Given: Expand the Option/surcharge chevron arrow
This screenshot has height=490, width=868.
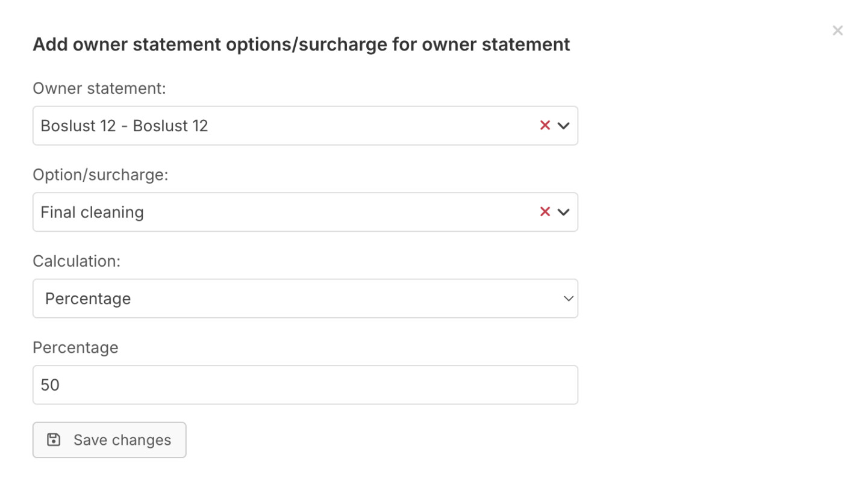Looking at the screenshot, I should [563, 211].
